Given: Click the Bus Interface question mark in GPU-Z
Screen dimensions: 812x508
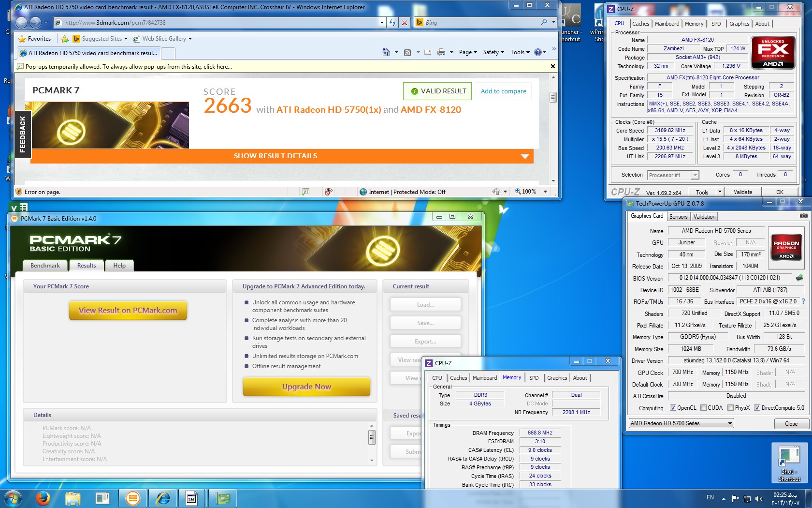Looking at the screenshot, I should [803, 301].
